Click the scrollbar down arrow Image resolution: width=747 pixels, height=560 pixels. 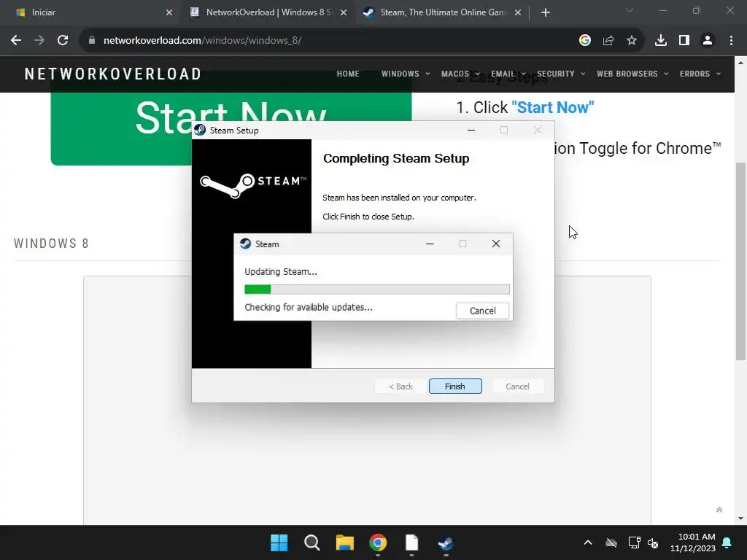[x=741, y=518]
